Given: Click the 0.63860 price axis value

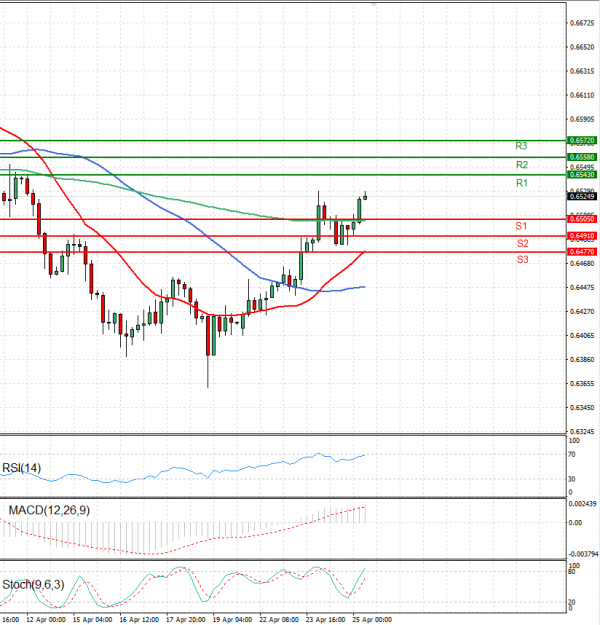Looking at the screenshot, I should point(582,360).
